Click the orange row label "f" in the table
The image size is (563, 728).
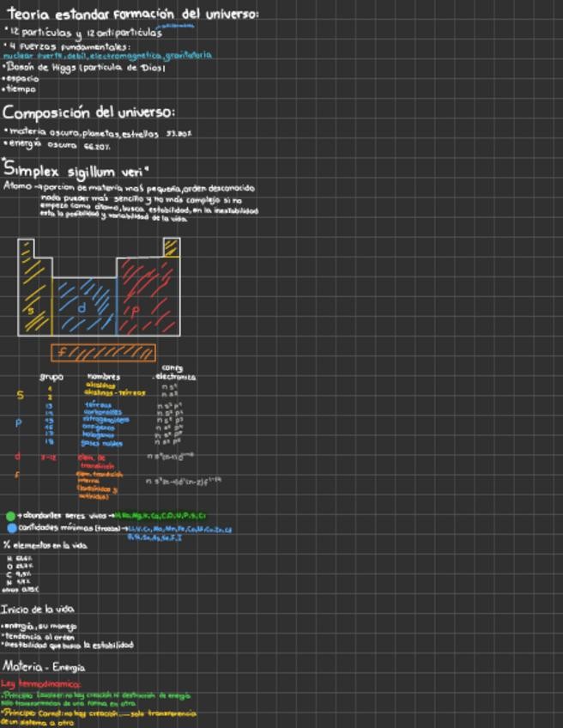17,475
